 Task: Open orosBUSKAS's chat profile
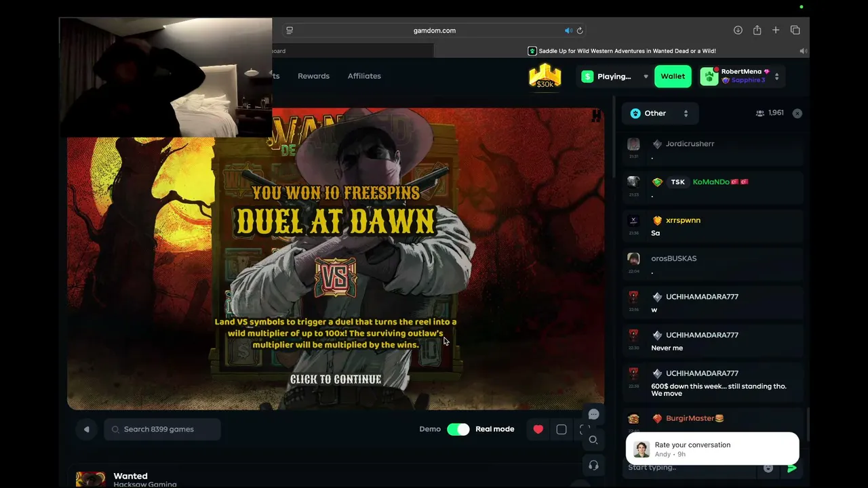673,258
